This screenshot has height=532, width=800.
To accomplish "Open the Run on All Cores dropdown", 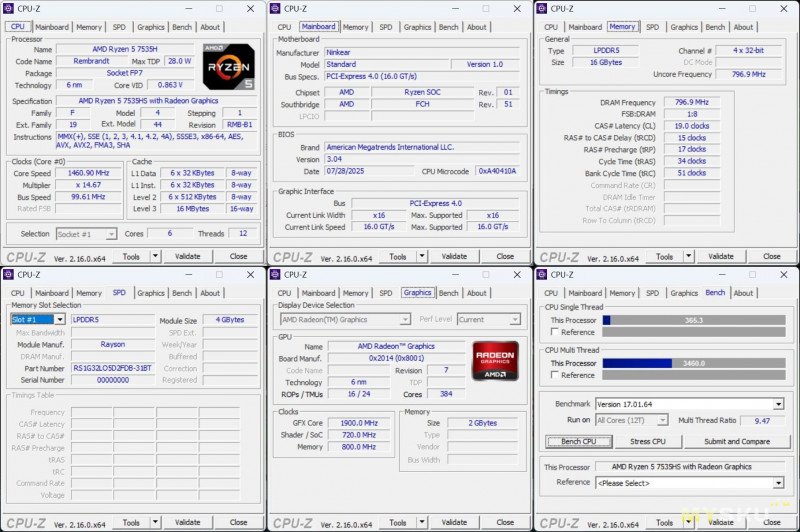I will (662, 420).
